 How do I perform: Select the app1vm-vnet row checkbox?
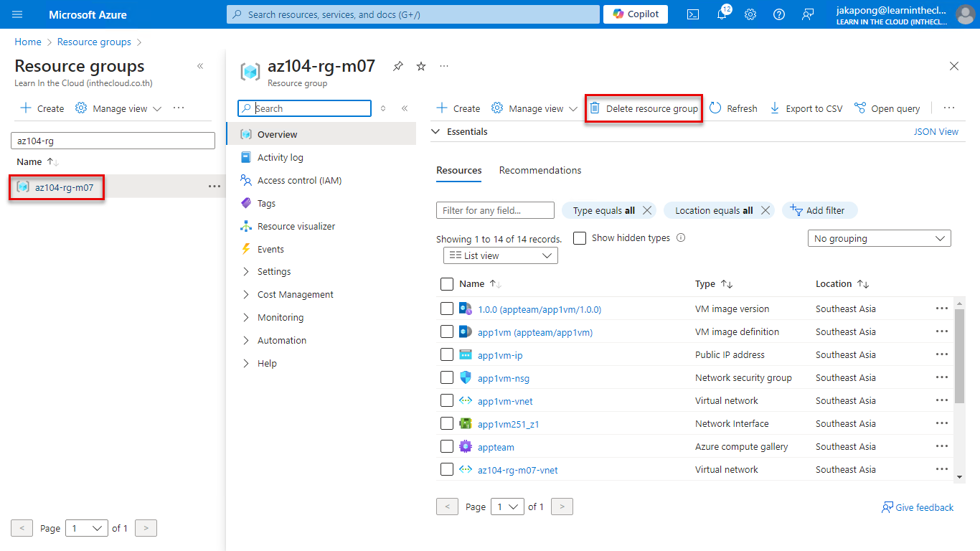click(x=447, y=400)
